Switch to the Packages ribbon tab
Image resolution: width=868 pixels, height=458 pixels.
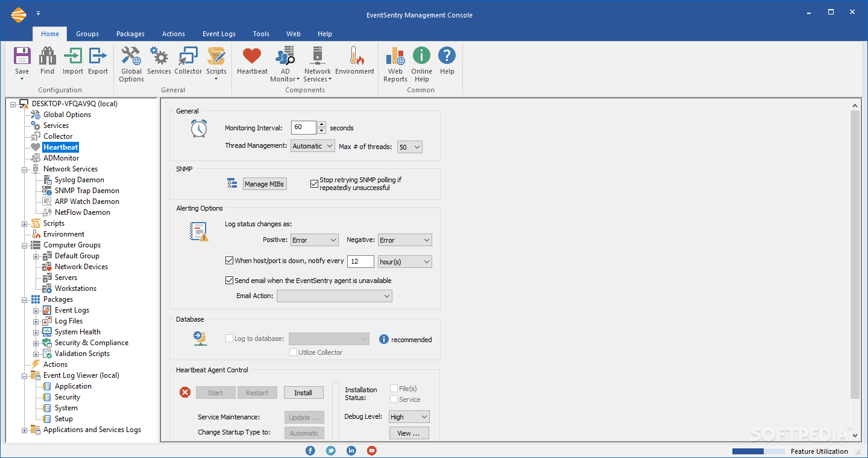pos(131,34)
